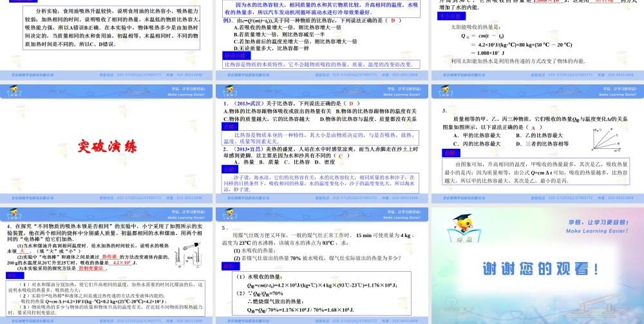This screenshot has width=644, height=324.
Task: Click the blue 考点点拨 tag on the solar heater slide
Action: [x=451, y=17]
